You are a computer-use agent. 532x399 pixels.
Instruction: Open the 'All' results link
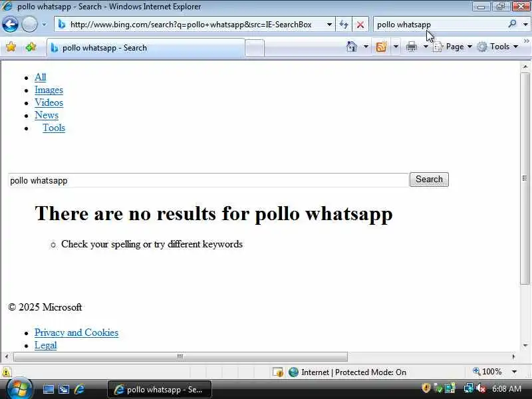click(x=41, y=77)
